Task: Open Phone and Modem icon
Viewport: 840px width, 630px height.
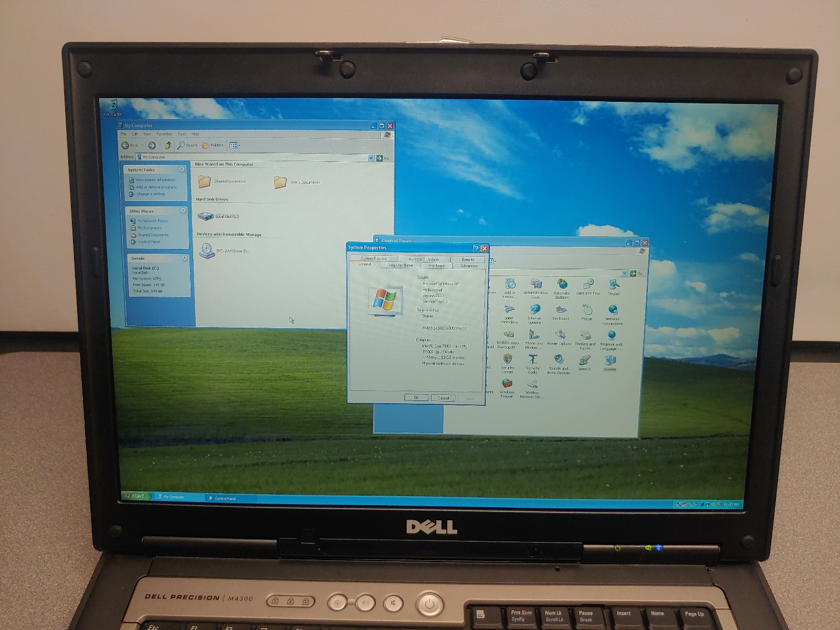Action: [533, 340]
